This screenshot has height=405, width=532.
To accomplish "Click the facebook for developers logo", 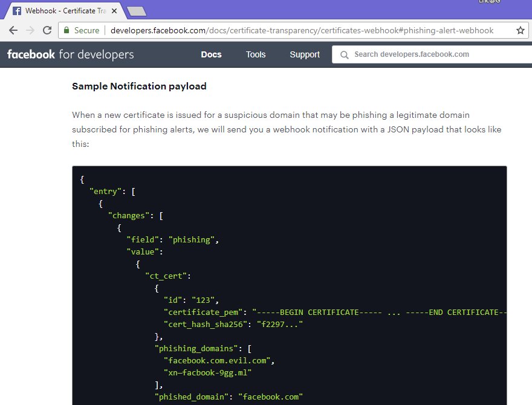I will tap(71, 54).
